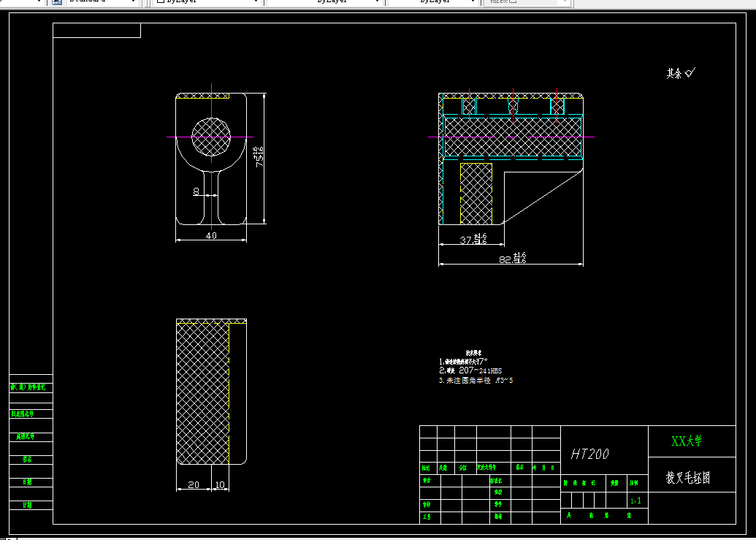This screenshot has height=540, width=756.
Task: Select the 8 rib thickness dimension
Action: click(196, 191)
